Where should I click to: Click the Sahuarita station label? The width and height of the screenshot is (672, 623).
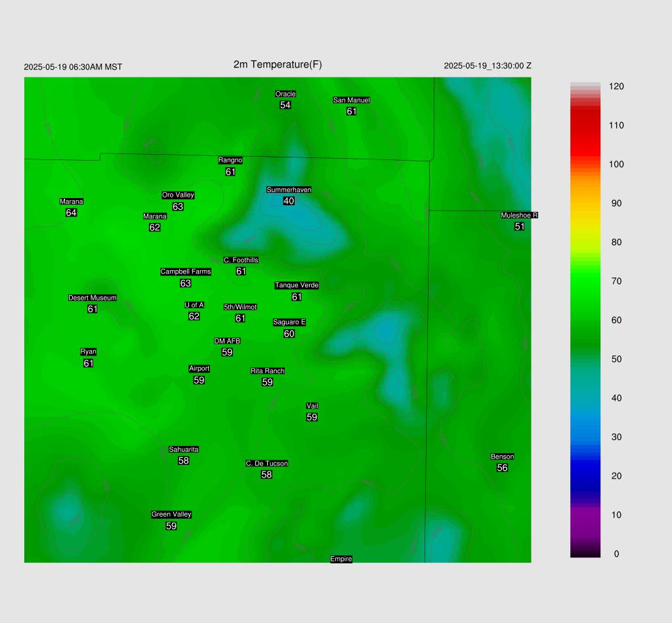click(x=184, y=449)
